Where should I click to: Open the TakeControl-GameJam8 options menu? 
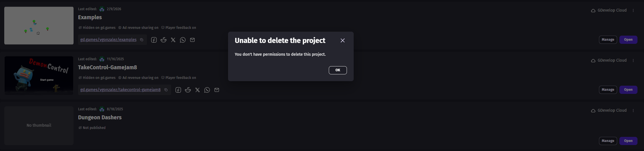pos(633,61)
